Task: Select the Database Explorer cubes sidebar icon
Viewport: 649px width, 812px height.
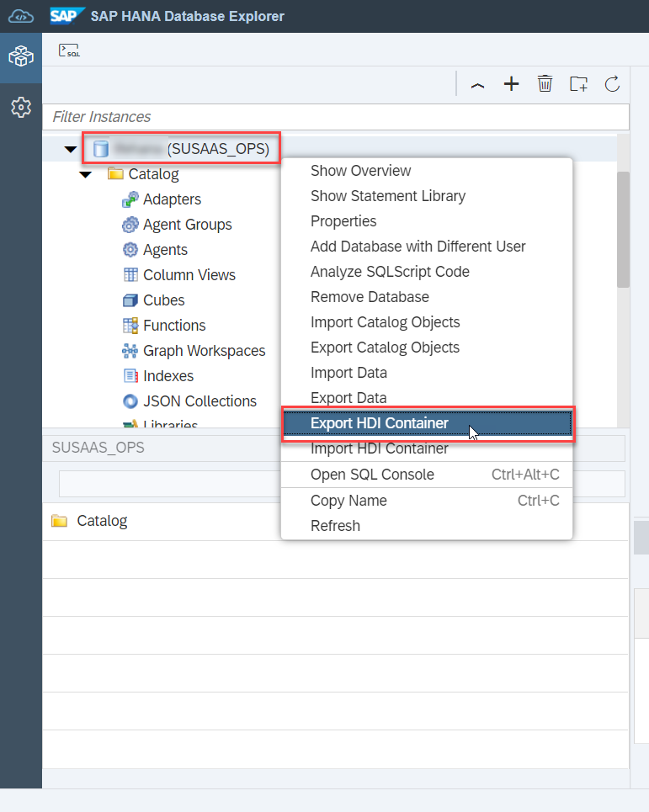Action: coord(21,56)
